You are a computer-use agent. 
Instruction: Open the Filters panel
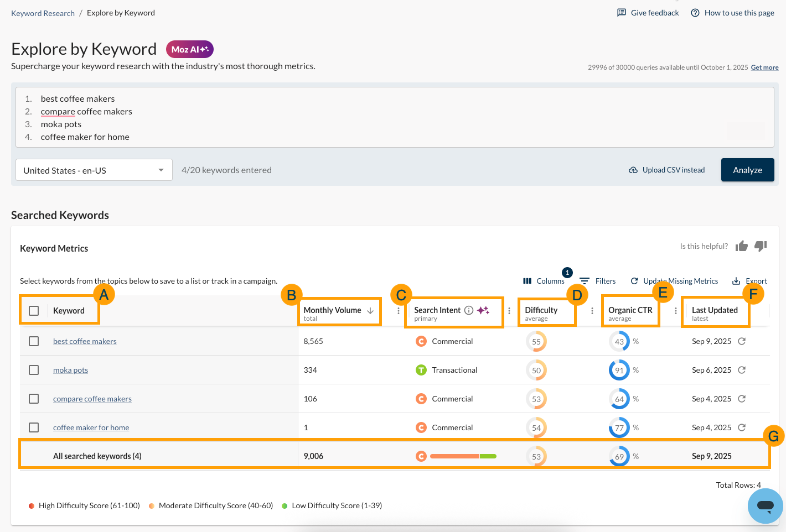click(x=598, y=281)
